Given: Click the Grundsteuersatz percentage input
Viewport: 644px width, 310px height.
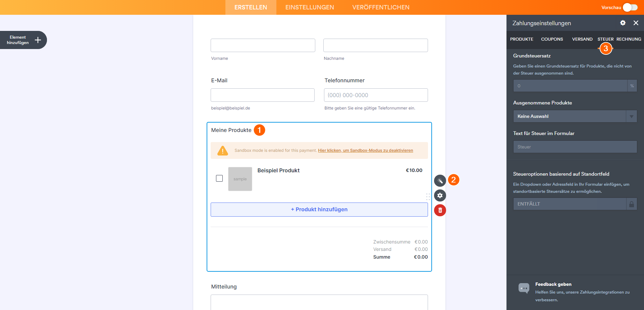Looking at the screenshot, I should [570, 86].
